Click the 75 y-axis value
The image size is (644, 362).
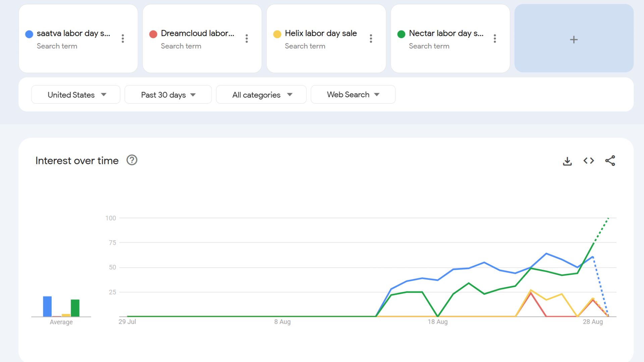click(112, 243)
